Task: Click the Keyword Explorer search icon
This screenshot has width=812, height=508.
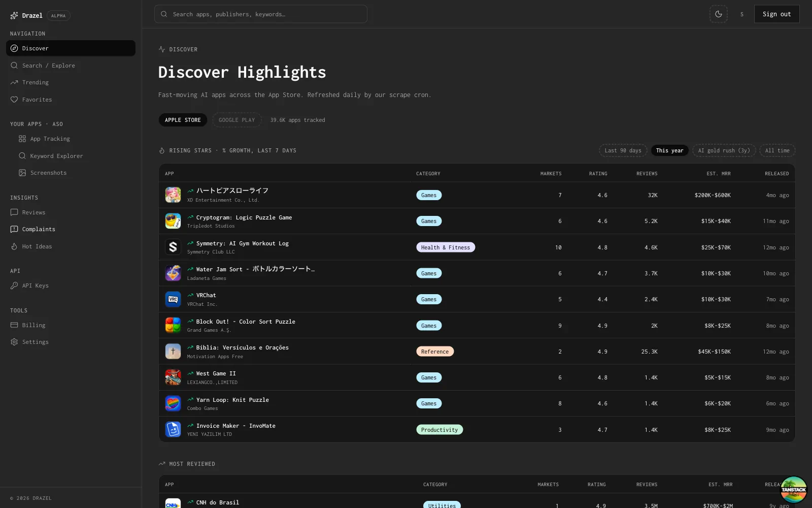Action: click(x=22, y=156)
